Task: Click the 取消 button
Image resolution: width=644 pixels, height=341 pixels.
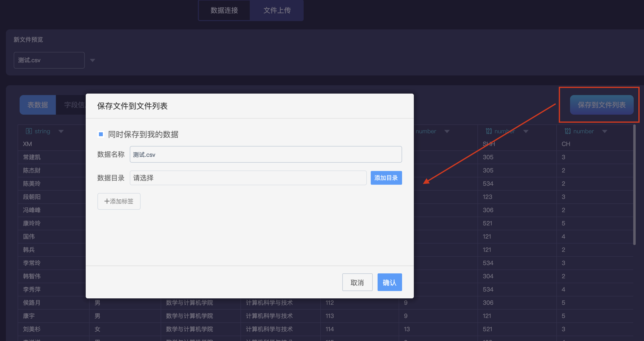Action: pos(357,282)
